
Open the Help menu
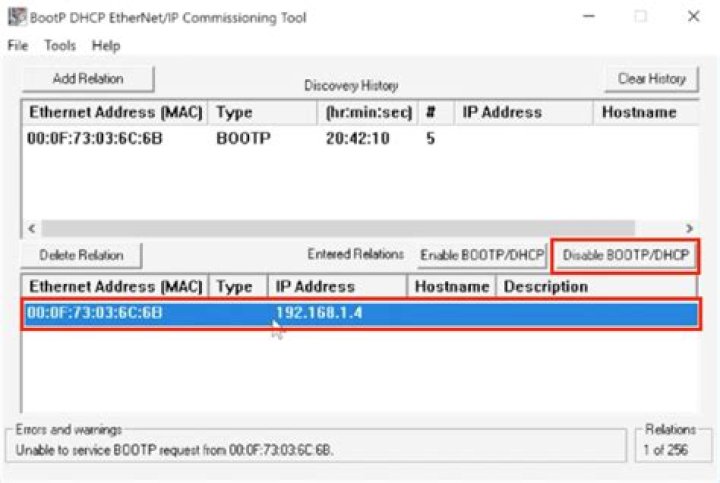coord(105,46)
